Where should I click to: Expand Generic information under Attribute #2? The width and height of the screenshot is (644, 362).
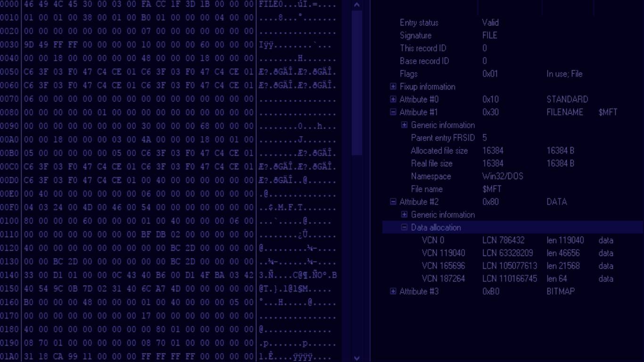click(404, 214)
